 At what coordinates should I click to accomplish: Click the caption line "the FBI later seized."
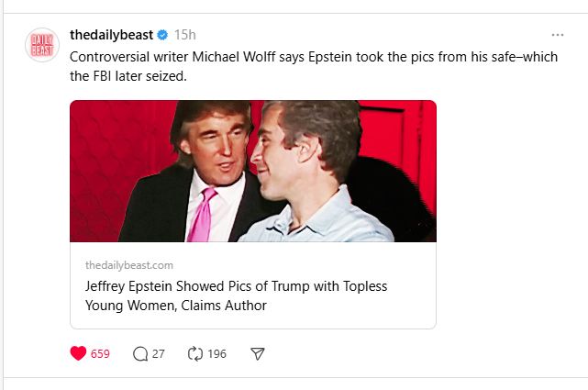coord(128,75)
